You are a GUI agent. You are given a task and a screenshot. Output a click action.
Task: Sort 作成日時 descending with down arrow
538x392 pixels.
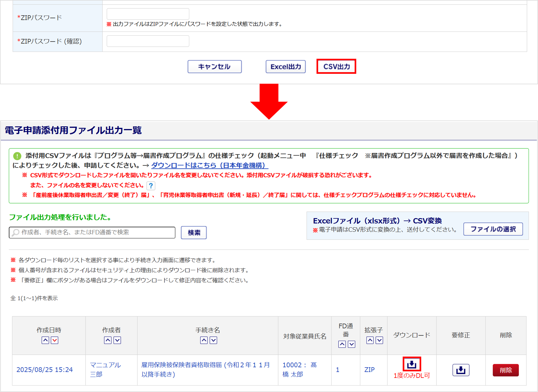[54, 340]
